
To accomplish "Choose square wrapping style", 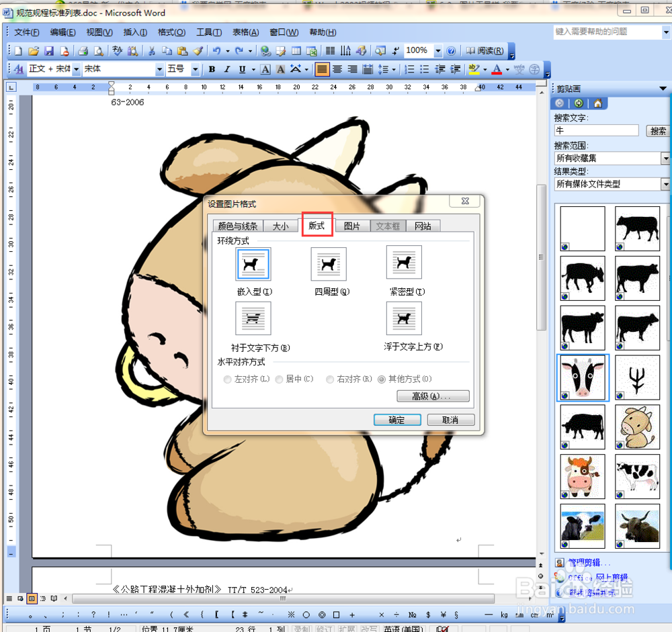I will [329, 264].
